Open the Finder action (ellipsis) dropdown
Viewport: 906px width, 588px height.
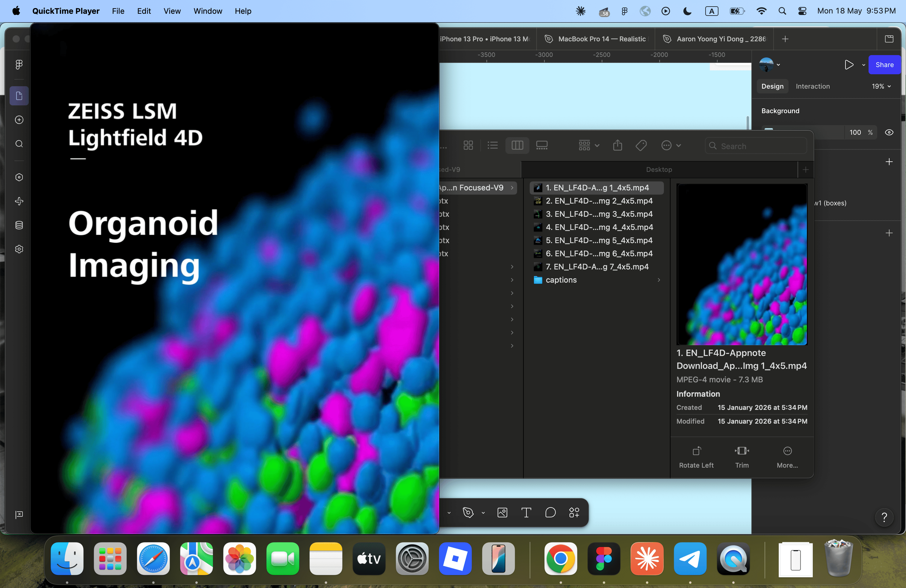click(x=671, y=145)
